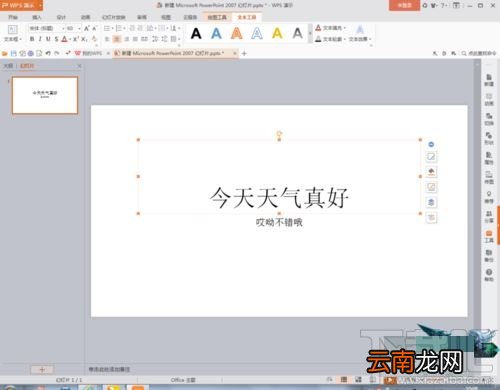
Task: Open the 形状 shapes panel in right sidebar
Action: point(489,138)
